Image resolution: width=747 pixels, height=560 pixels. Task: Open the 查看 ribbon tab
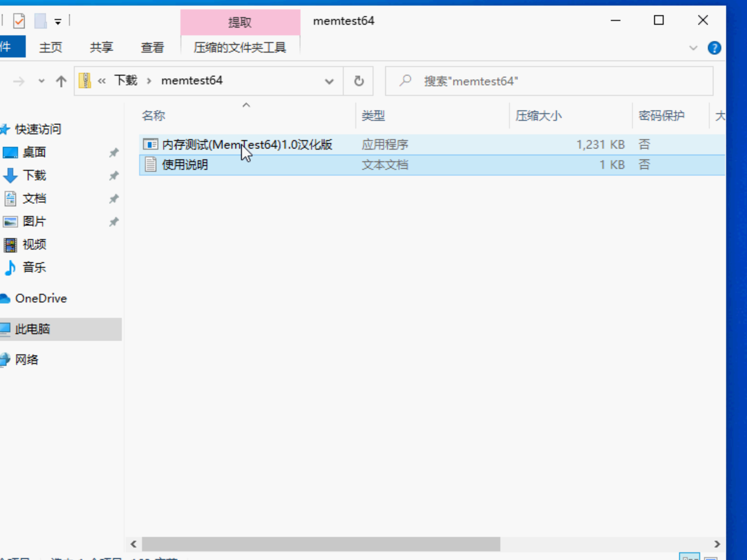152,47
